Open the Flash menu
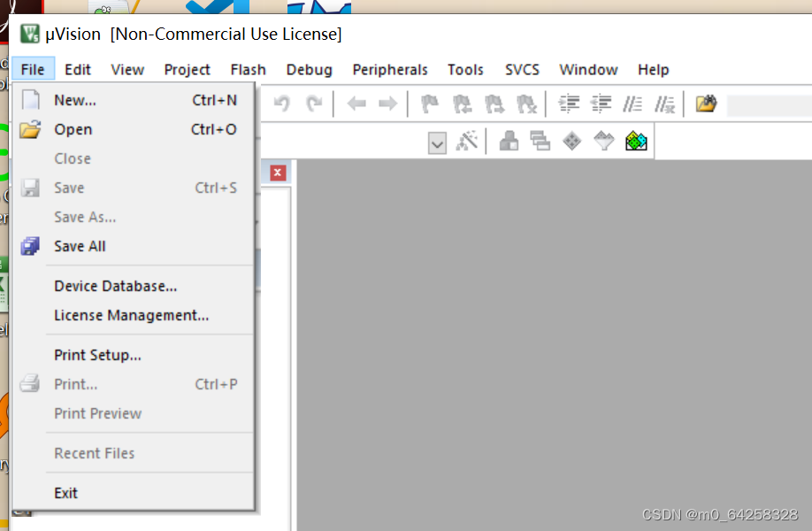Image resolution: width=812 pixels, height=531 pixels. (248, 69)
